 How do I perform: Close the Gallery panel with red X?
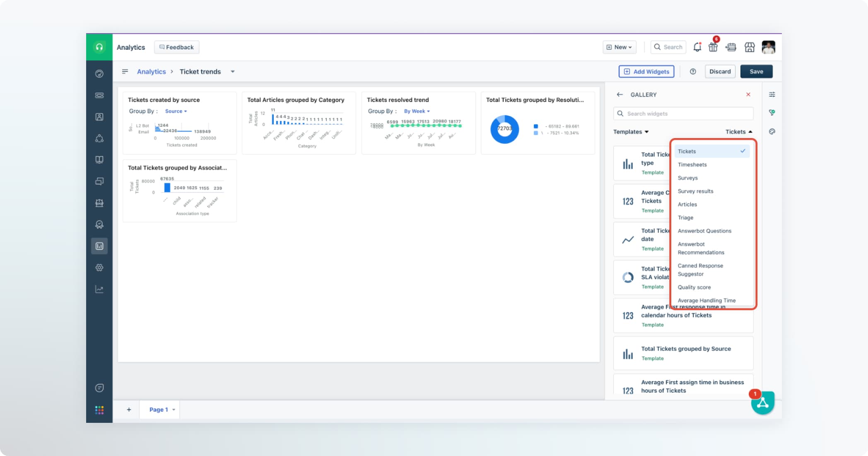[748, 95]
